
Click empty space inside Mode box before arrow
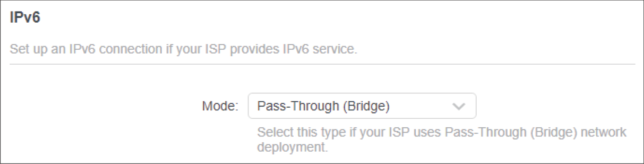tap(421, 106)
